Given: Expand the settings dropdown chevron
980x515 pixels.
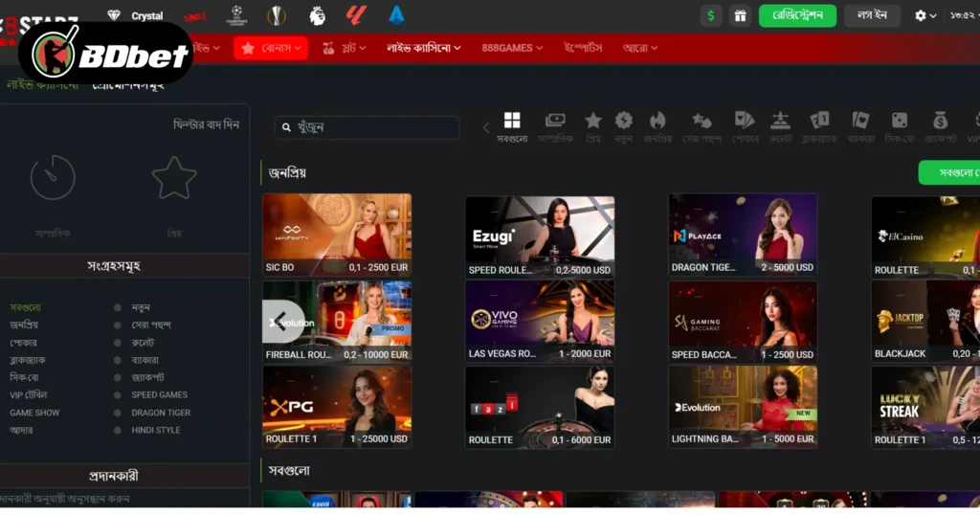Looking at the screenshot, I should (933, 16).
